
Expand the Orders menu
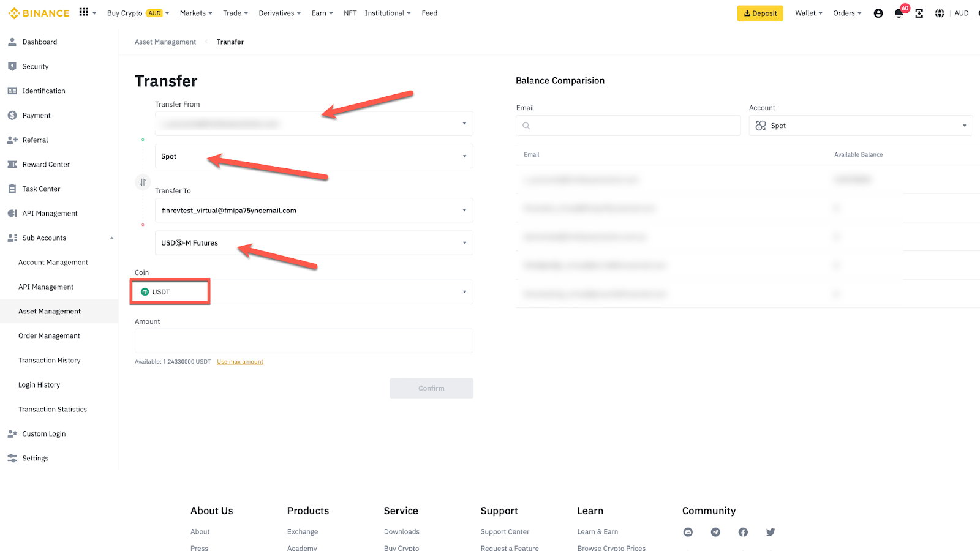pyautogui.click(x=847, y=13)
